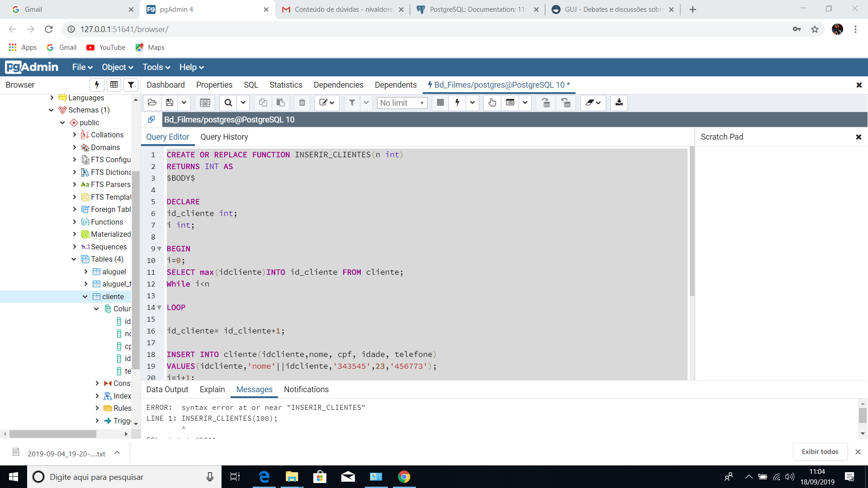Expand the Find options dropdown

[x=243, y=103]
